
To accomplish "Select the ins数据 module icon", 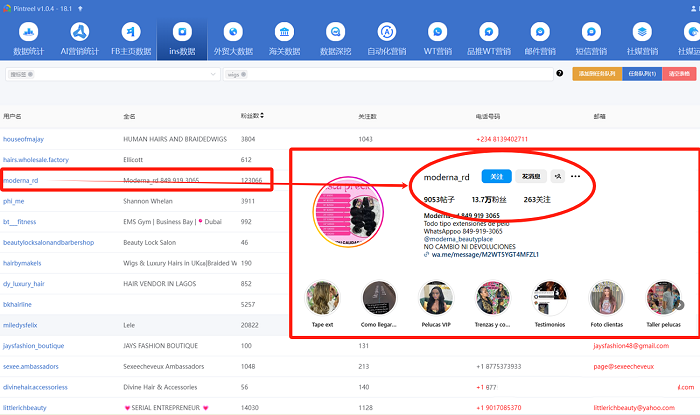I will tap(182, 32).
